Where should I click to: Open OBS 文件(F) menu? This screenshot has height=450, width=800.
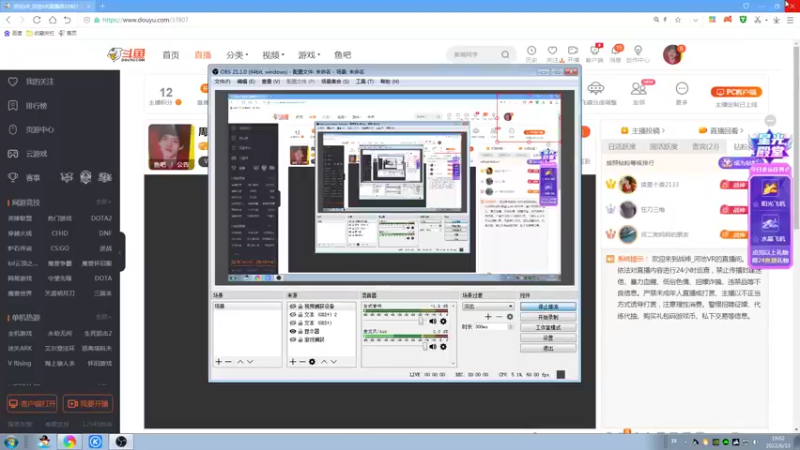click(222, 82)
